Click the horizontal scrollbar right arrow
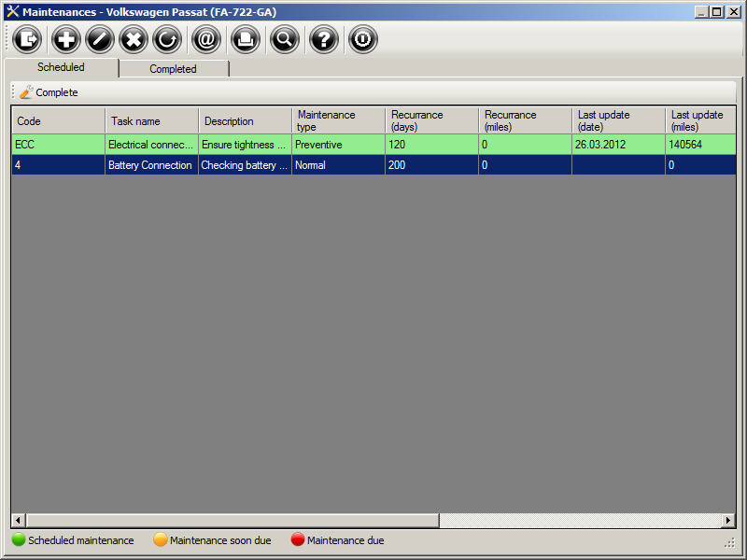Viewport: 747px width, 560px height. (727, 520)
